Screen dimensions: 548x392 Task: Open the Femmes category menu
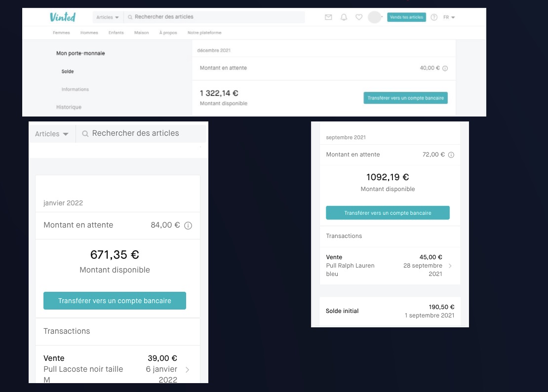click(x=62, y=33)
